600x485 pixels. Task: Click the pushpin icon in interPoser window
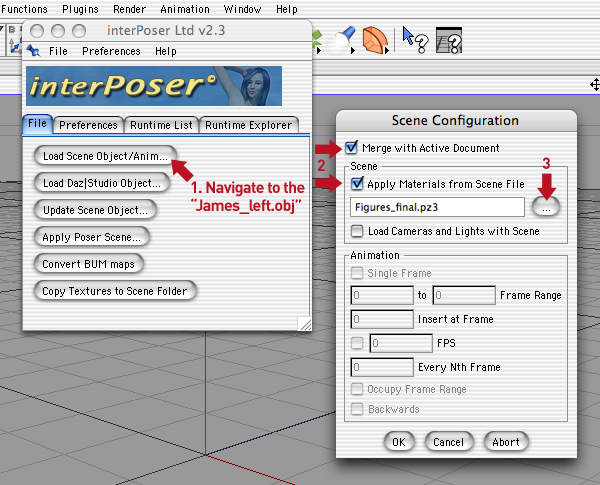coord(34,51)
